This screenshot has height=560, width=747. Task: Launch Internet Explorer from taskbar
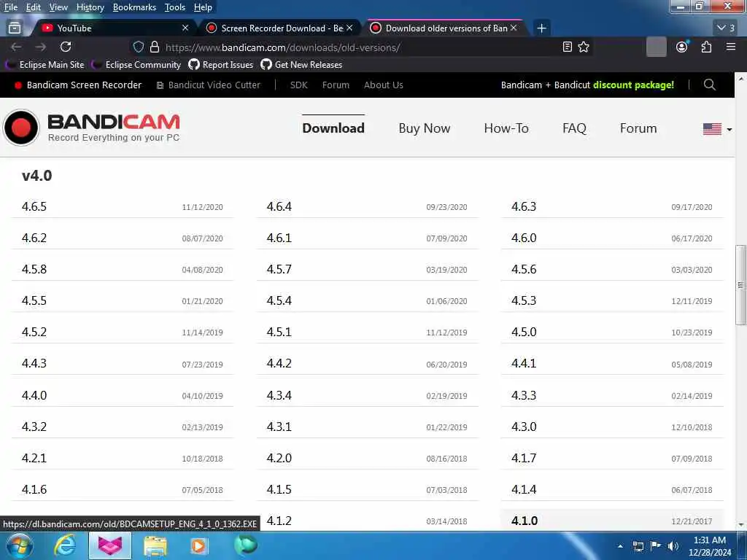[x=64, y=545]
